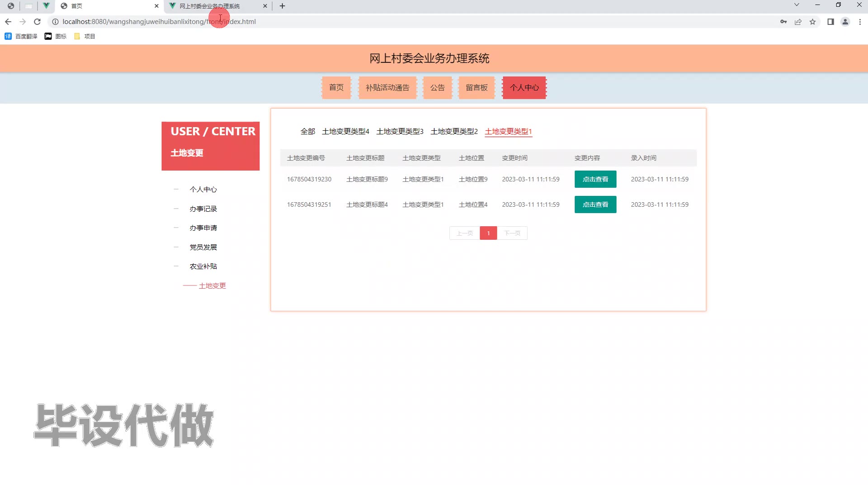Viewport: 868px width, 485px height.
Task: Open the browser profile avatar
Action: (845, 22)
